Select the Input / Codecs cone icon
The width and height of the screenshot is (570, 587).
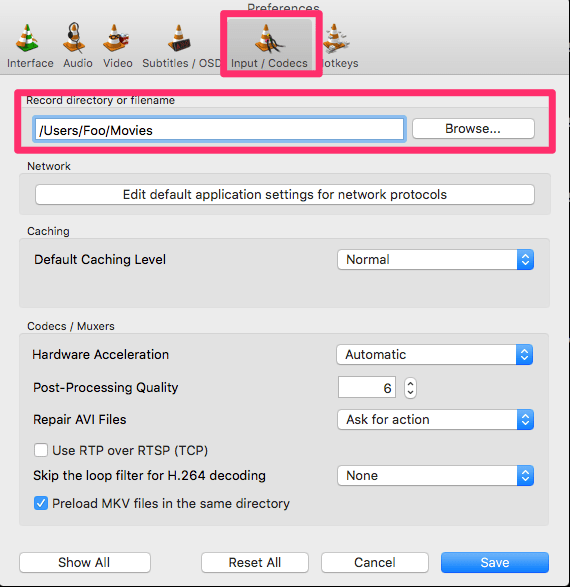(x=269, y=38)
